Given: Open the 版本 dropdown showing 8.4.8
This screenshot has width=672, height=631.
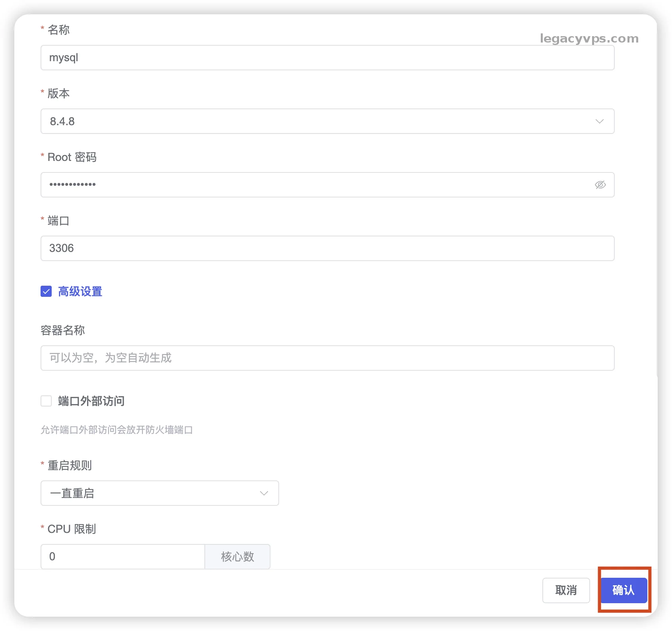Looking at the screenshot, I should (x=318, y=121).
